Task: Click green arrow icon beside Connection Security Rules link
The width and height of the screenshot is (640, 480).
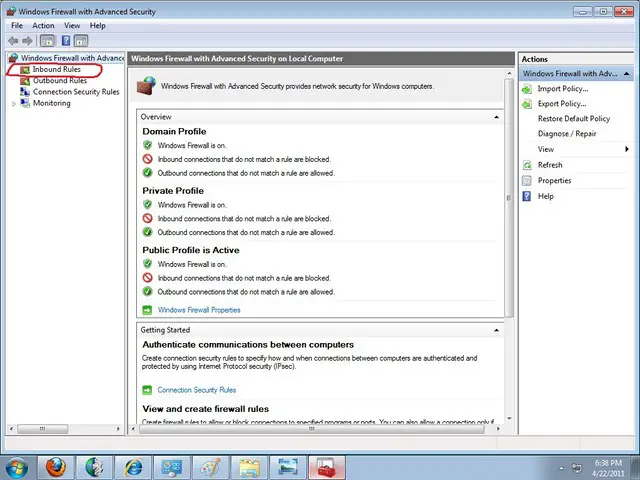Action: 147,391
